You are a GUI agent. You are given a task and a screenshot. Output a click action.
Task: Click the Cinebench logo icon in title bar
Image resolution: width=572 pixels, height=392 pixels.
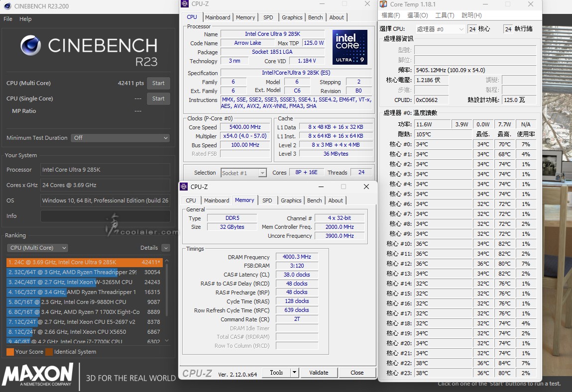pos(7,6)
